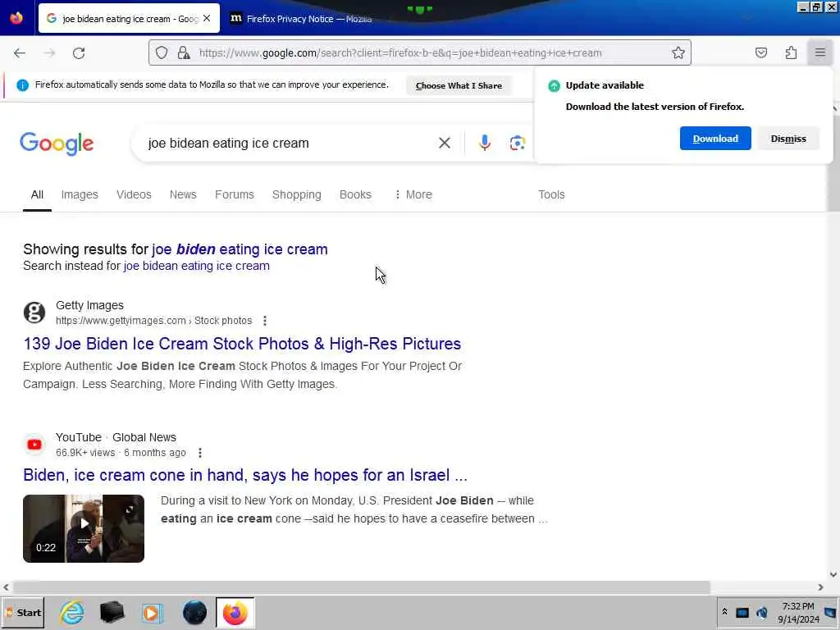Click the volume speaker tray icon
Viewport: 840px width, 630px height.
point(762,612)
